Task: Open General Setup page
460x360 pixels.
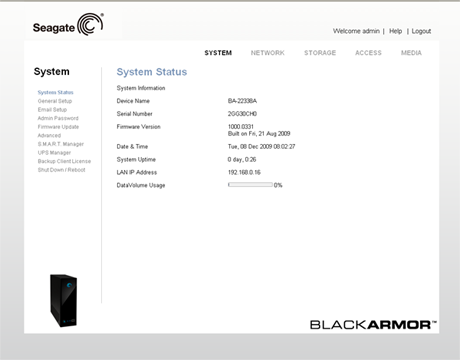Action: (55, 101)
